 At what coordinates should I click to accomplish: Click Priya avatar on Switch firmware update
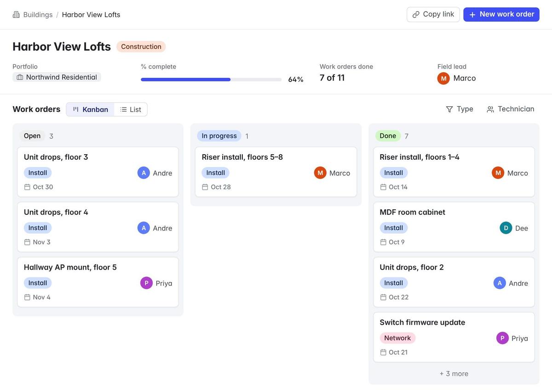coord(502,338)
